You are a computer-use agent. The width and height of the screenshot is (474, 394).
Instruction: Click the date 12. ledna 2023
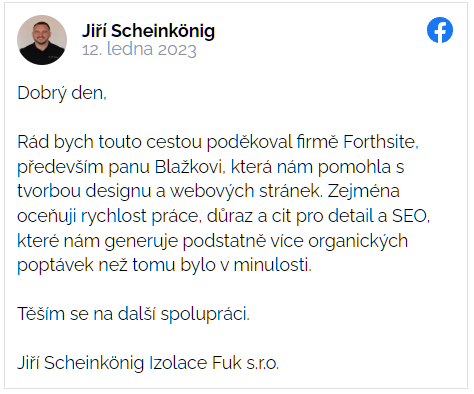click(139, 49)
